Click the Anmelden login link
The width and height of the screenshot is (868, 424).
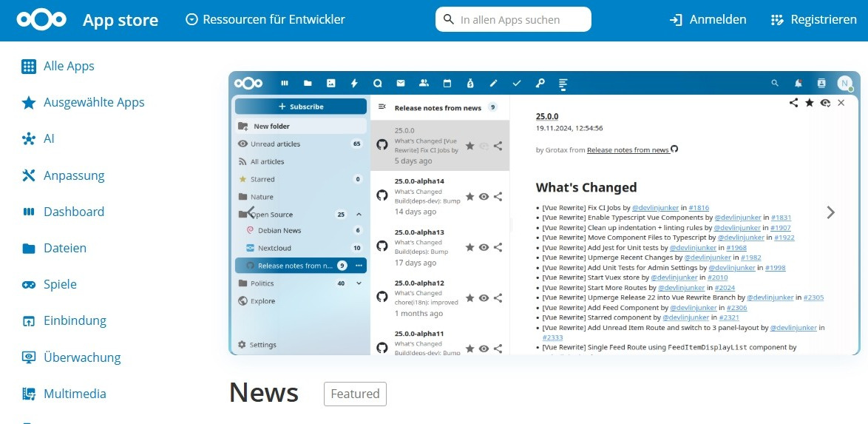point(708,20)
